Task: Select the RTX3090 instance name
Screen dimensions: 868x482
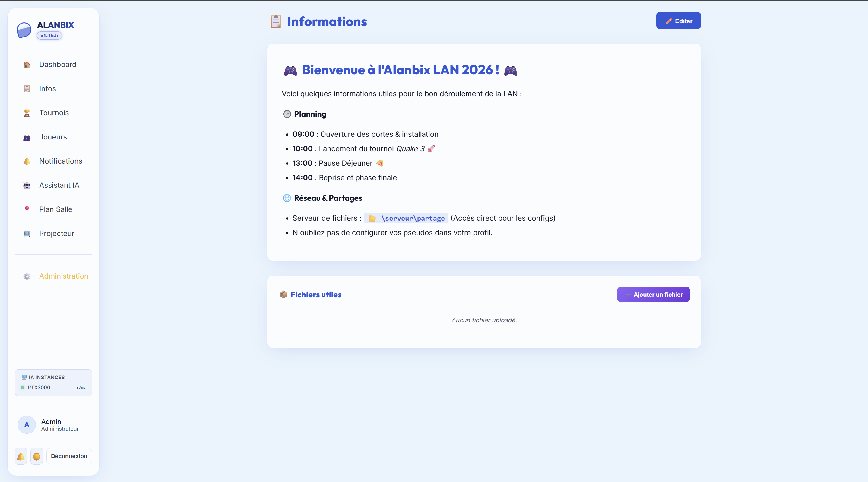Action: [39, 388]
